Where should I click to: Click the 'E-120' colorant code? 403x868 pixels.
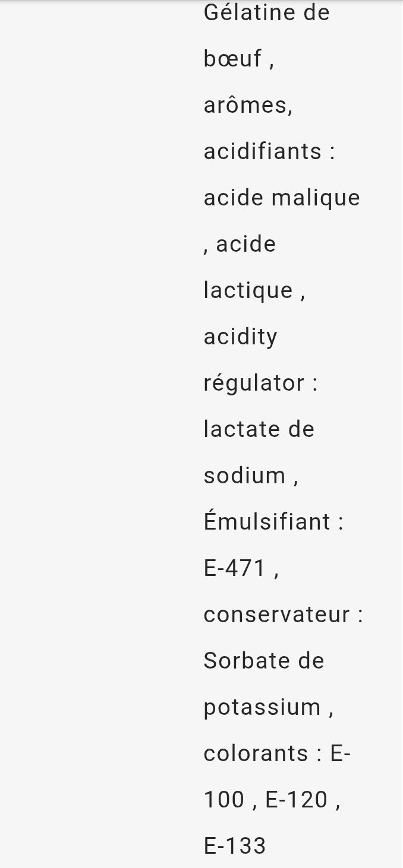pos(297,800)
